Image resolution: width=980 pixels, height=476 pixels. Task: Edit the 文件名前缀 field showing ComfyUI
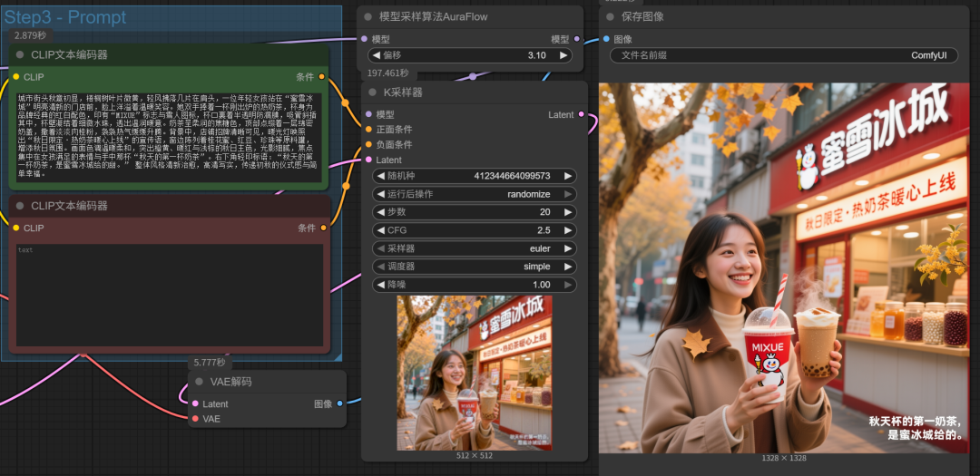click(x=785, y=55)
